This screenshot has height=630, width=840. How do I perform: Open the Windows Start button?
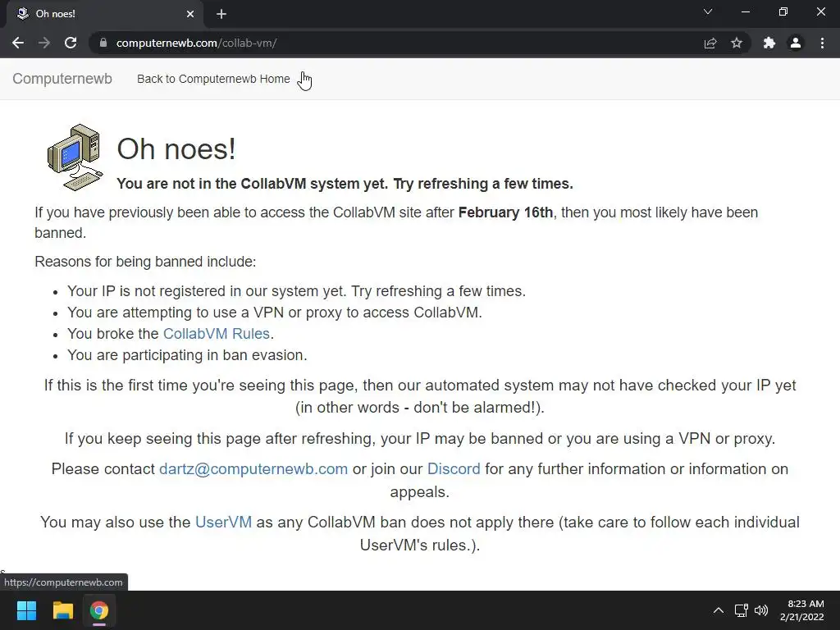point(26,610)
